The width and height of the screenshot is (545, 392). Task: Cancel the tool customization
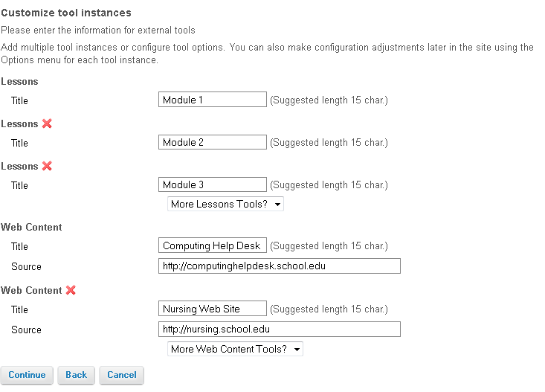(x=122, y=375)
